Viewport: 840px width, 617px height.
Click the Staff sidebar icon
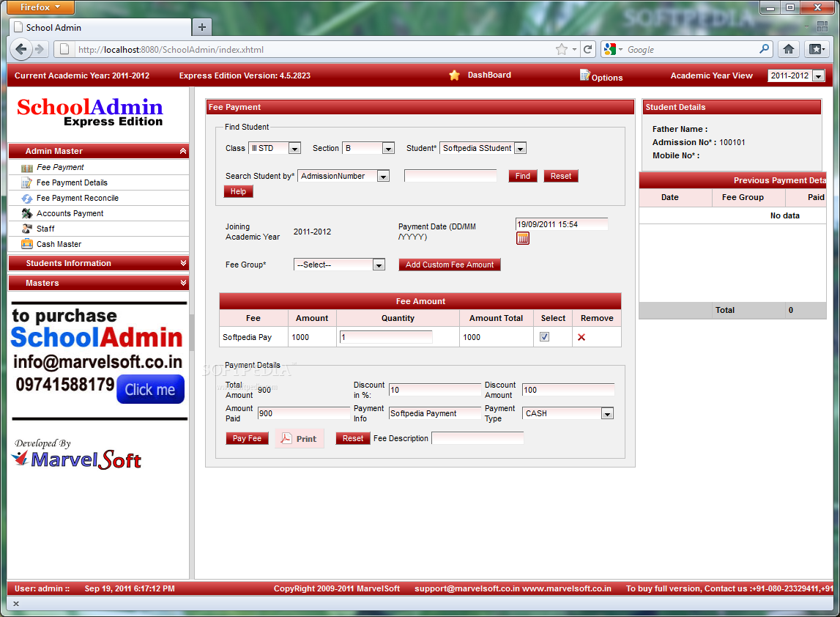27,229
